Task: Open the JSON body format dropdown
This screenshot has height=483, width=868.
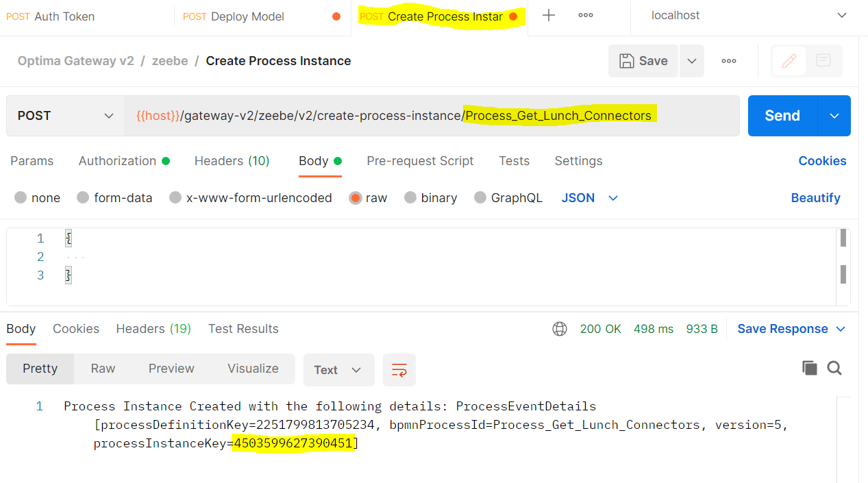Action: 590,198
